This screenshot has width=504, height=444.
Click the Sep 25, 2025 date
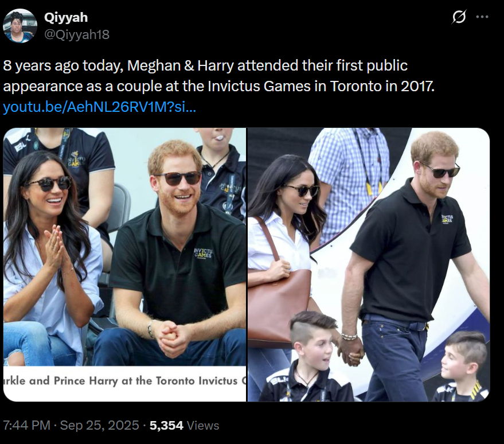100,425
